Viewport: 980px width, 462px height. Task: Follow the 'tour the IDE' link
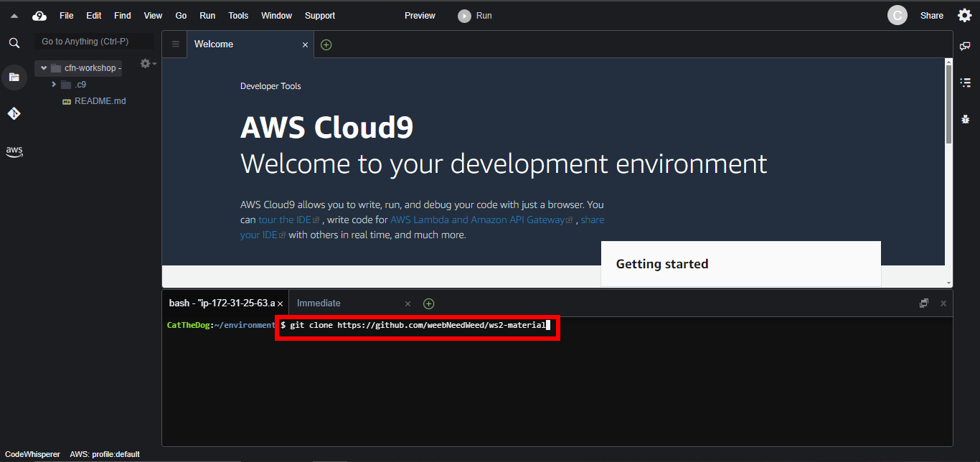285,220
